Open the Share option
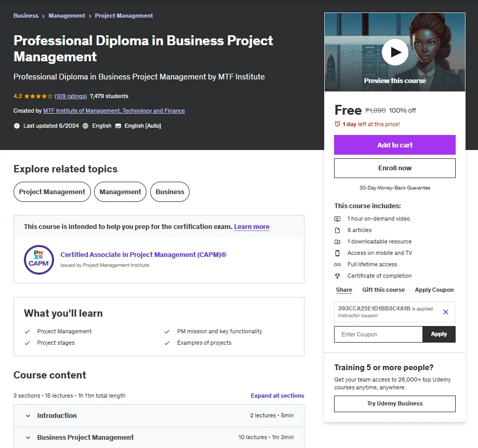The width and height of the screenshot is (478, 448). [x=344, y=290]
